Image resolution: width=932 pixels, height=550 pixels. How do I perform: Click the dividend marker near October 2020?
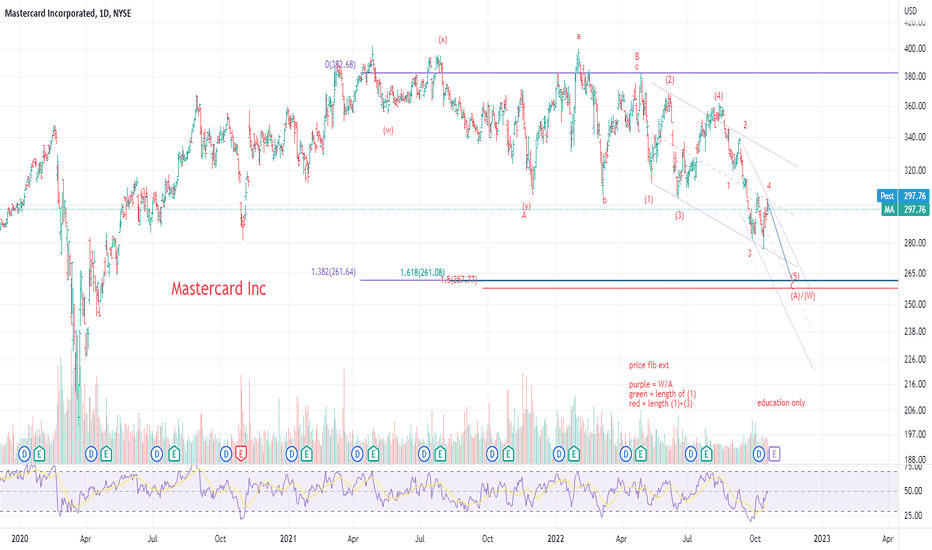[226, 454]
